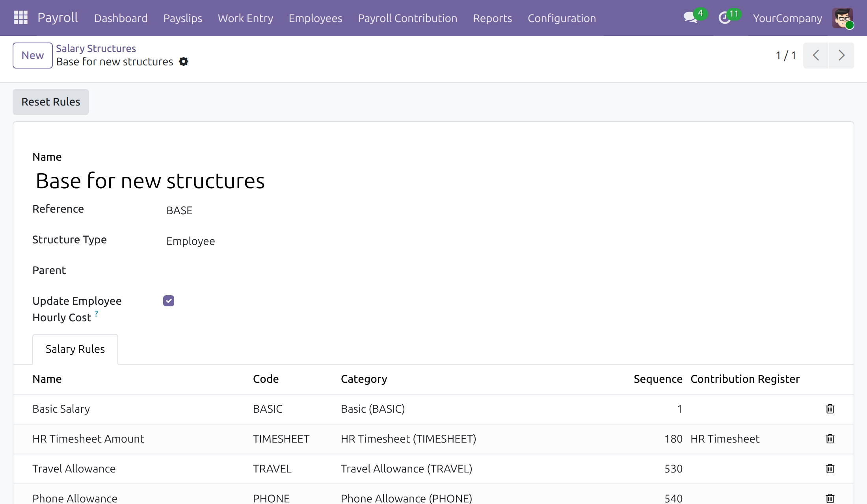
Task: Open the Employees menu
Action: (x=315, y=18)
